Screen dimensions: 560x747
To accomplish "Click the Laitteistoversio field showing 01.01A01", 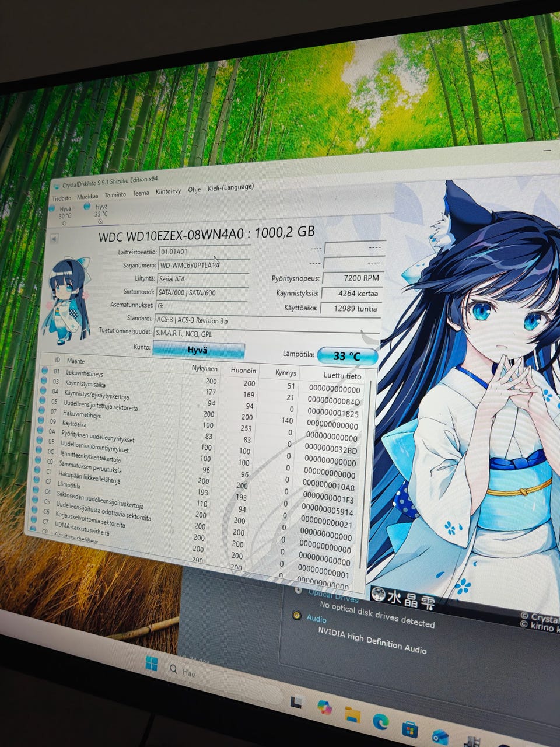I will tap(204, 252).
